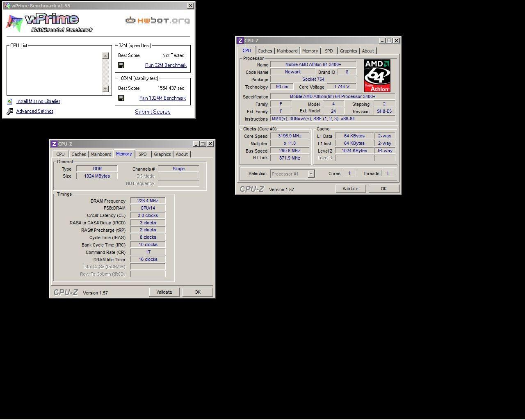The height and width of the screenshot is (420, 525).
Task: Click the Package Socket 754 value
Action: point(313,79)
